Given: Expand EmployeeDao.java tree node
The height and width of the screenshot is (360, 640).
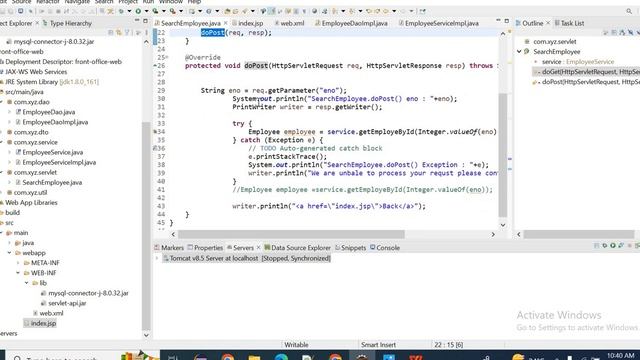Looking at the screenshot, I should 9,112.
